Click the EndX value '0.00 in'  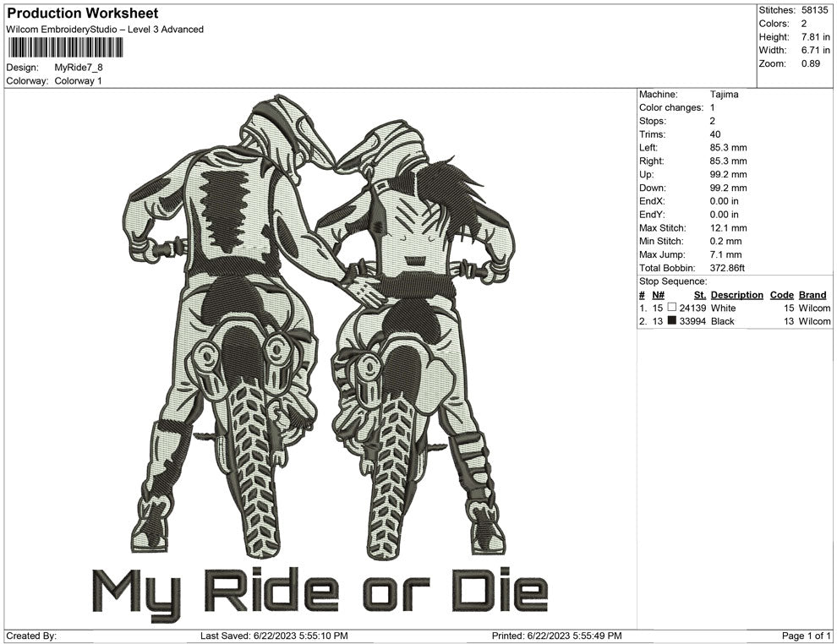724,201
